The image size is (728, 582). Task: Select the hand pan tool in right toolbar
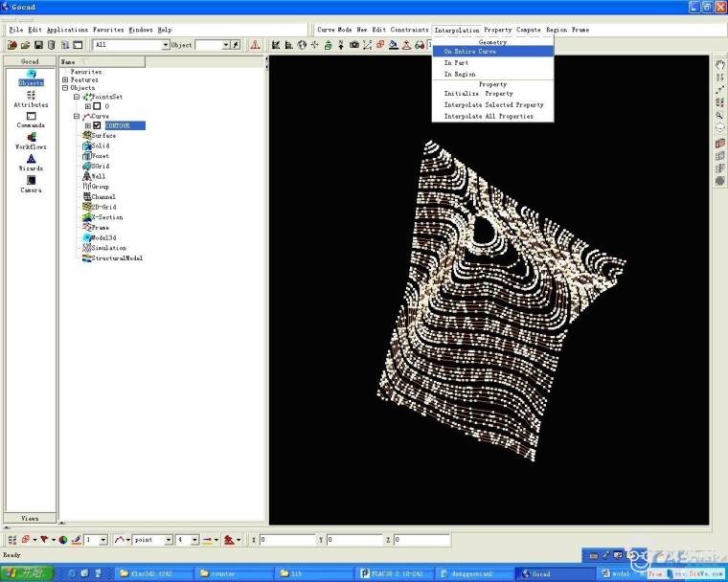(x=719, y=65)
